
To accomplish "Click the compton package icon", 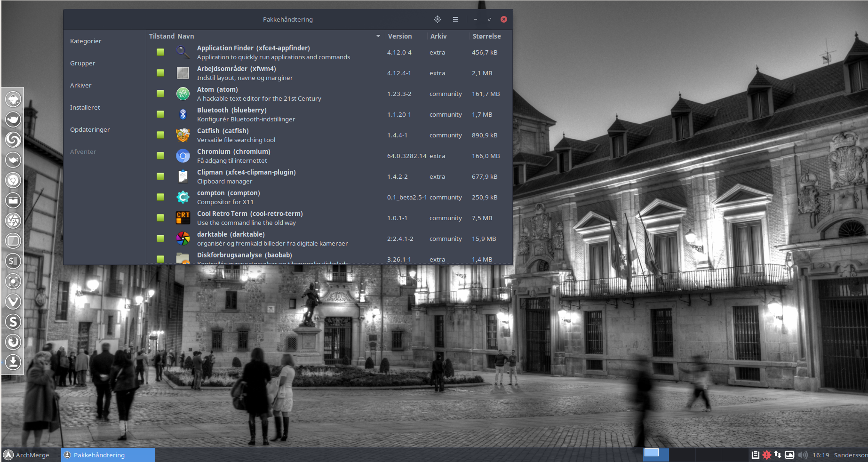I will coord(183,197).
